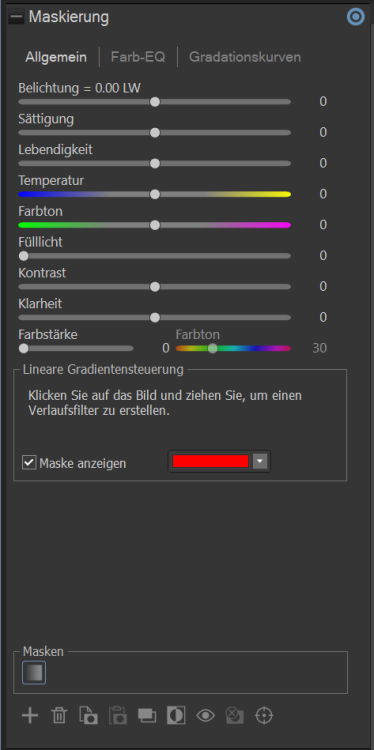374x750 pixels.
Task: Select the gradient mask thumbnail in Masken
Action: (34, 673)
